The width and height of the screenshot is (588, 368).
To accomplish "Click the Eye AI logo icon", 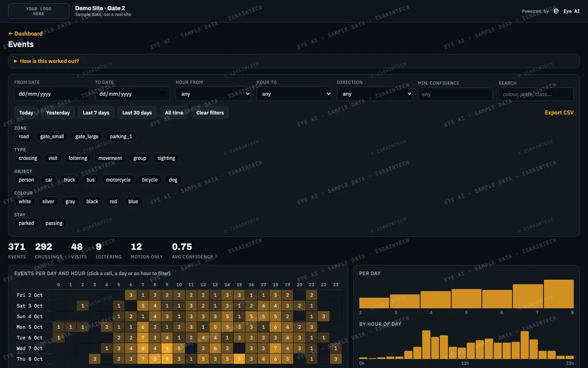I will (x=556, y=11).
